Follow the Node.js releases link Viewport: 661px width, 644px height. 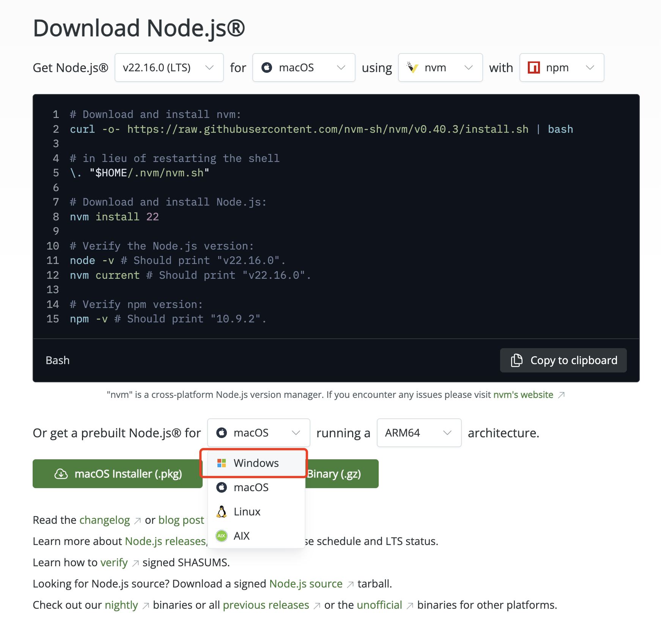click(165, 541)
